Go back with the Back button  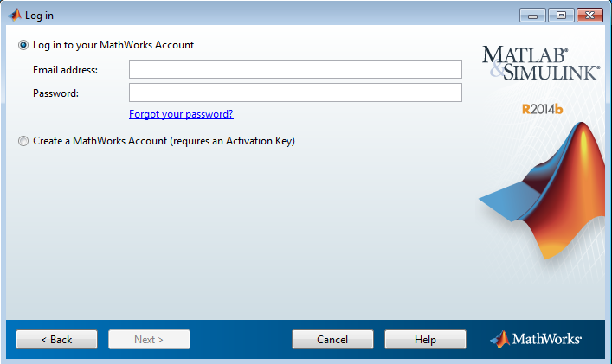[x=56, y=340]
